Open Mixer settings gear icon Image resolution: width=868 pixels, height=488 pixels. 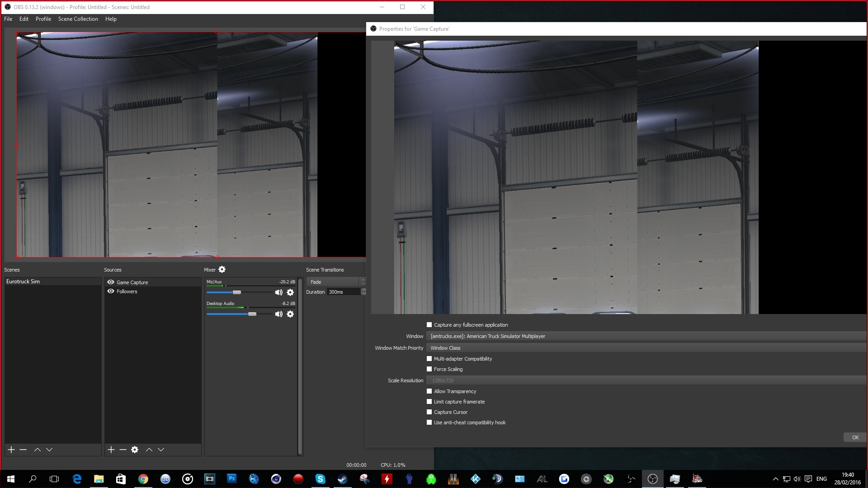(x=222, y=269)
